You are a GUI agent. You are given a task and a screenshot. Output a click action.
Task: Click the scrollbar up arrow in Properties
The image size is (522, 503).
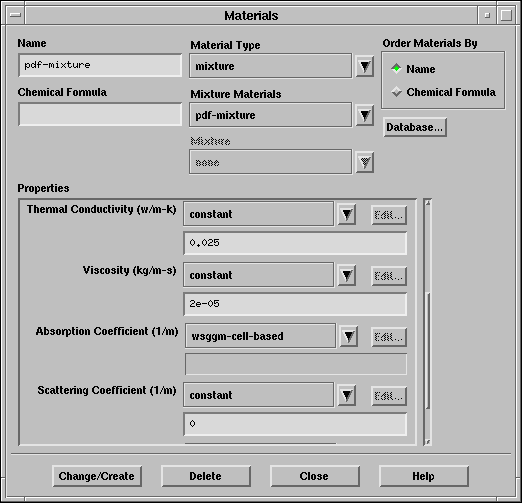point(428,203)
